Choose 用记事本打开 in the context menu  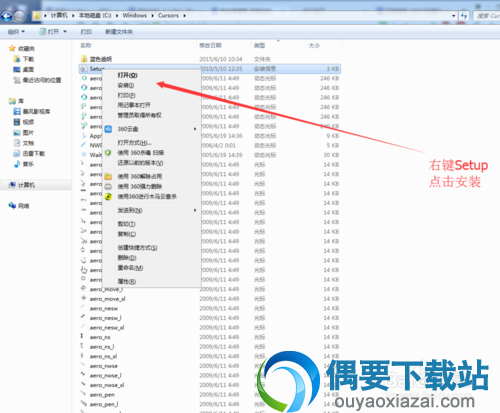152,105
